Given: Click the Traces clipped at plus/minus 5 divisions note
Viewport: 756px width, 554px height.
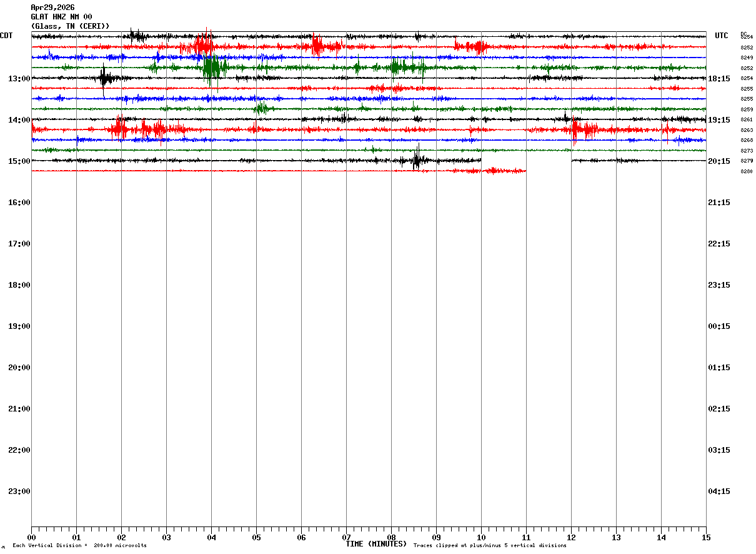Looking at the screenshot, I should (490, 546).
